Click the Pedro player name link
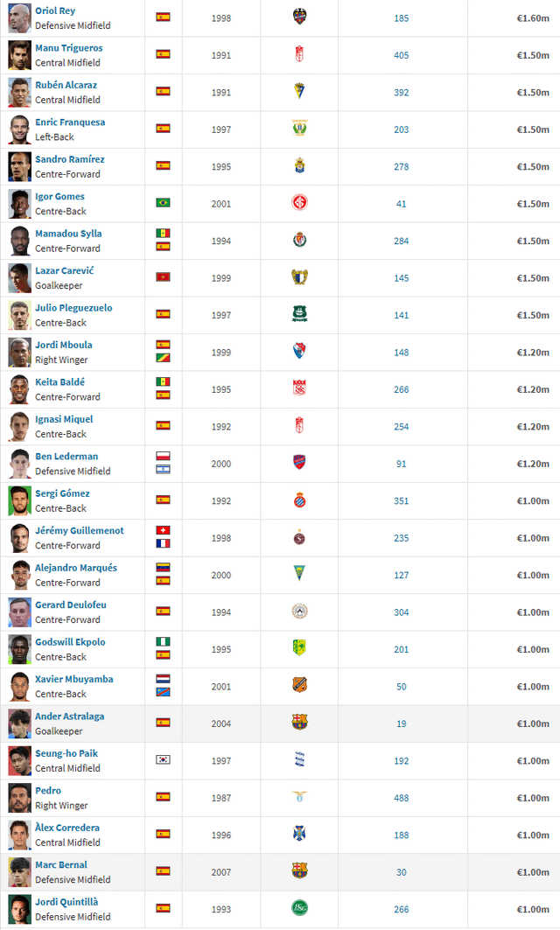Viewport: 560px width, 930px height. point(48,791)
